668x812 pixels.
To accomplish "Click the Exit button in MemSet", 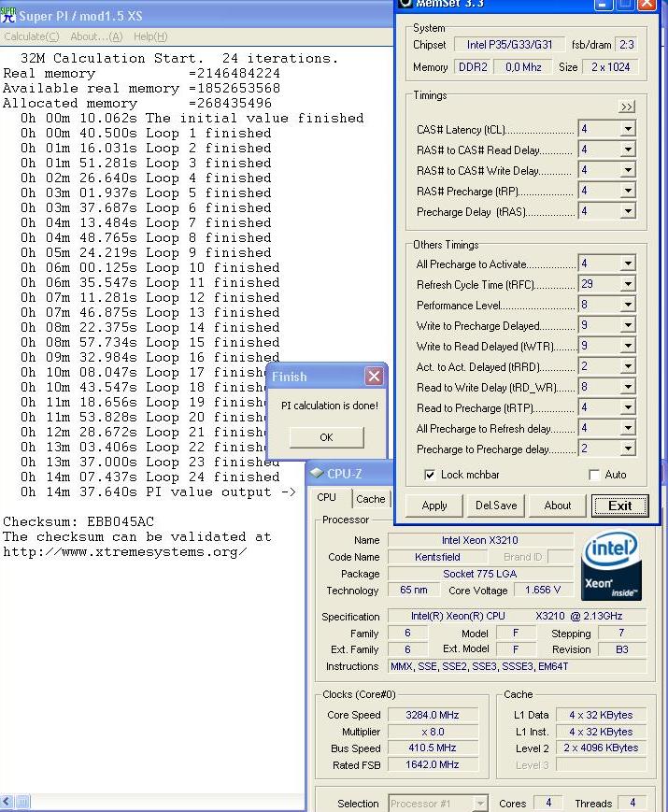I will coord(619,506).
